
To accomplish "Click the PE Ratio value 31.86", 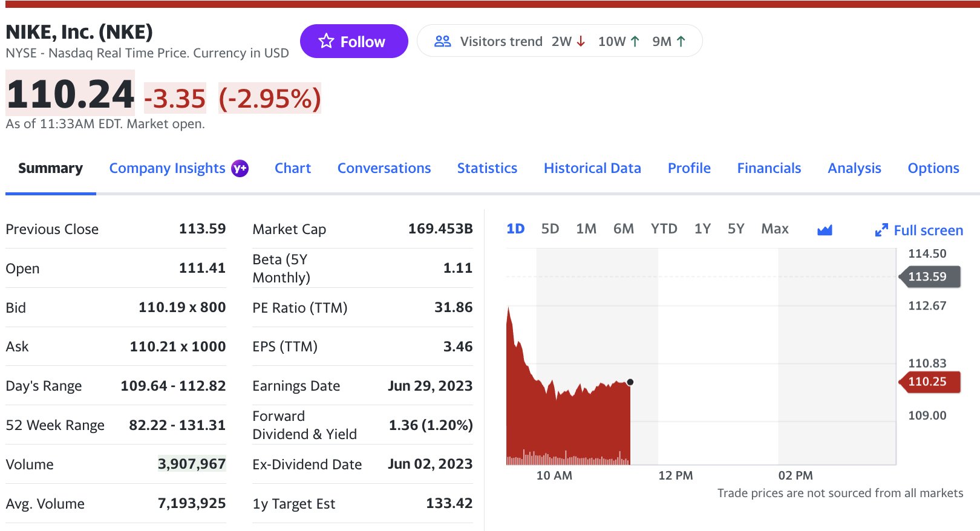I will click(x=454, y=307).
